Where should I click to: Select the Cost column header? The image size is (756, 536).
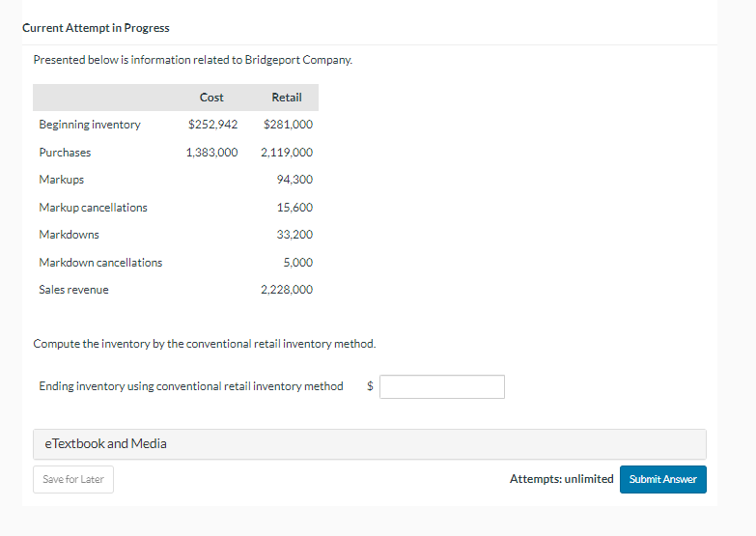(211, 98)
